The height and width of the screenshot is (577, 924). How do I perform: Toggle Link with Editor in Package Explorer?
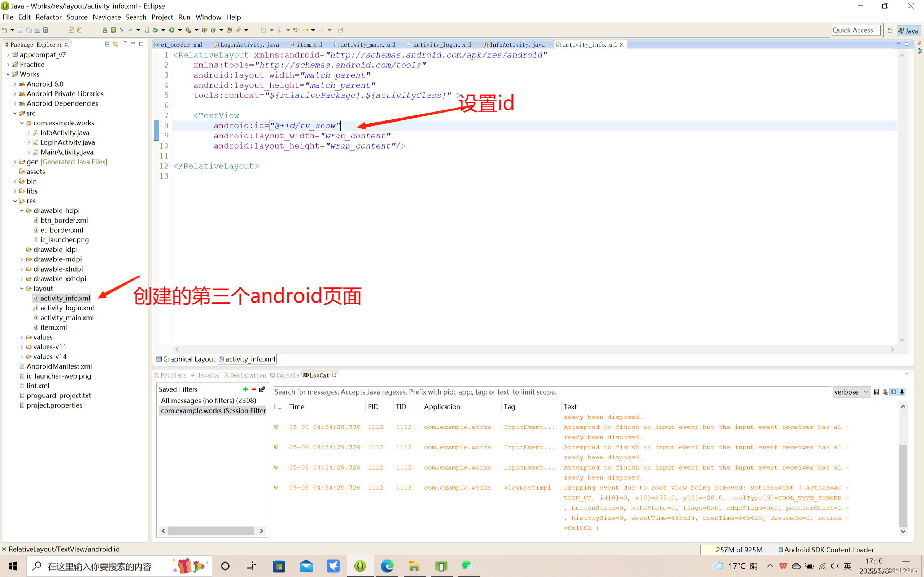click(x=115, y=44)
